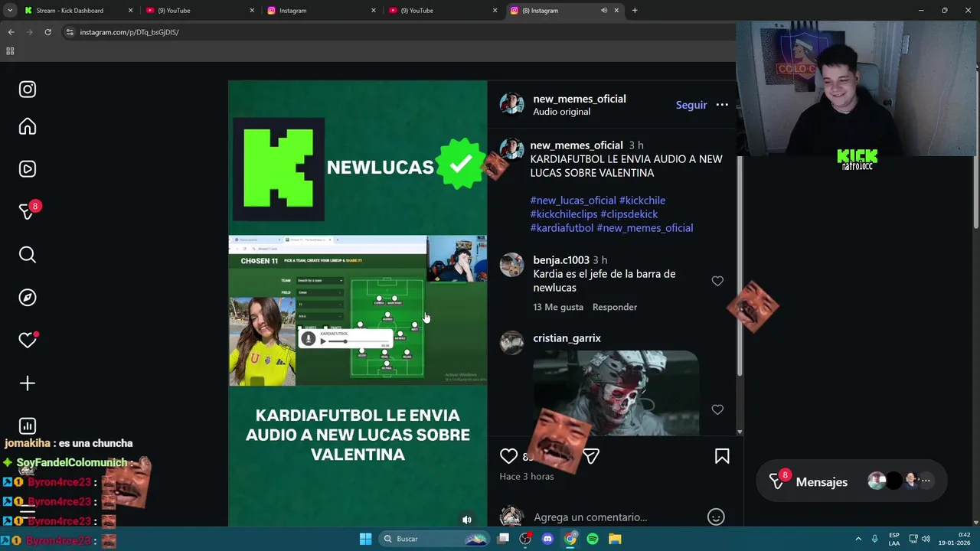This screenshot has height=551, width=980.
Task: Open Discord from taskbar
Action: point(547,539)
